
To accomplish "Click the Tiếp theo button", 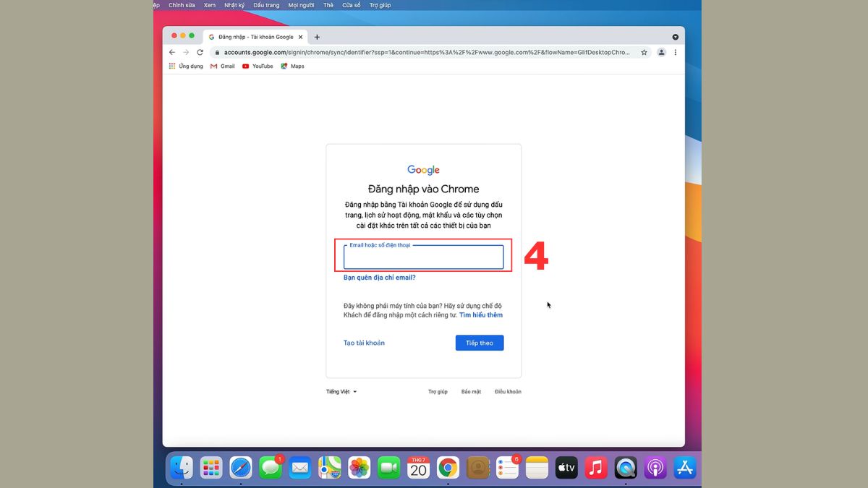I will click(x=480, y=343).
